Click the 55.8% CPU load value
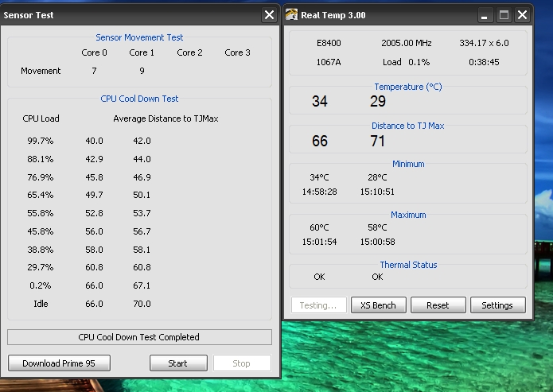553x392 pixels. (41, 213)
